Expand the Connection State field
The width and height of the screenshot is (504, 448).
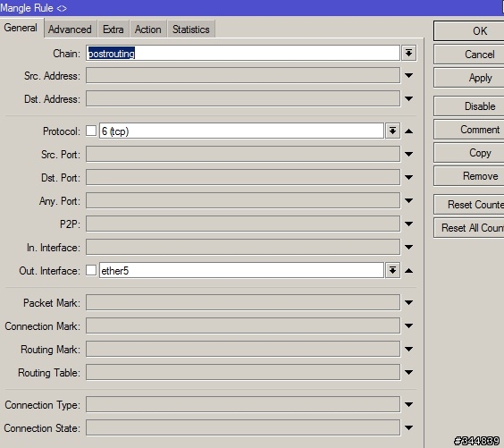[x=408, y=427]
